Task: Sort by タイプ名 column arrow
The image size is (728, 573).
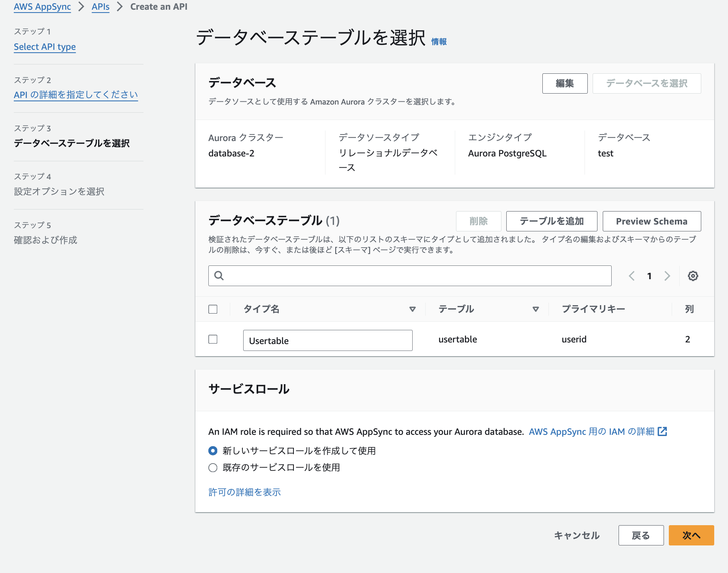Action: 413,309
